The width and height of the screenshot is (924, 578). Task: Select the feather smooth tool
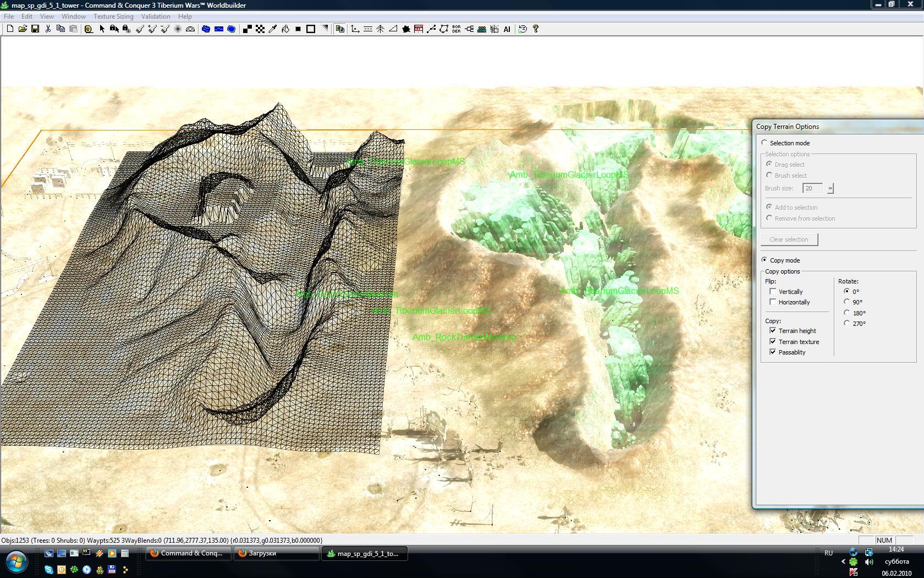coord(178,29)
